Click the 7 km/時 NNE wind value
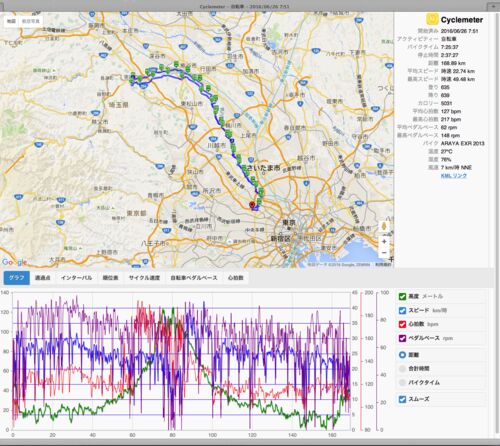 (x=456, y=167)
